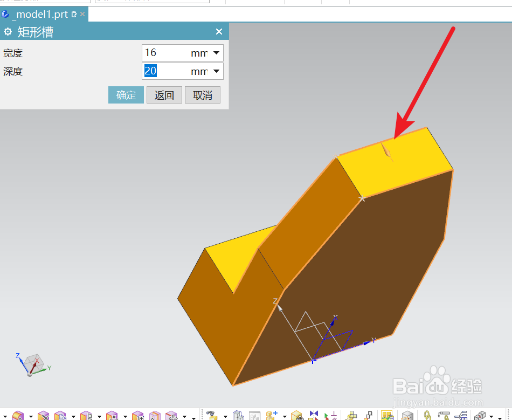Click the linked black and red squares icon
512x420 pixels.
(368, 416)
